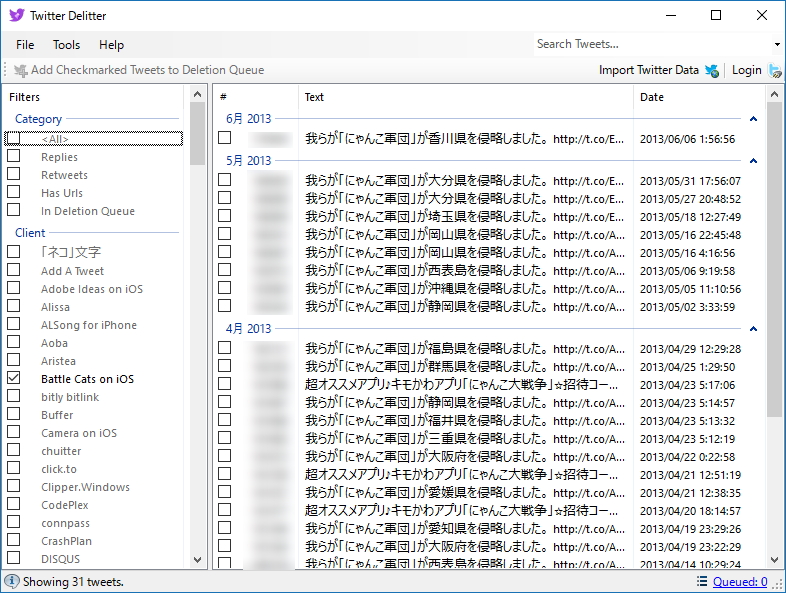Open the Help menu
Viewport: 786px width, 593px height.
click(111, 45)
